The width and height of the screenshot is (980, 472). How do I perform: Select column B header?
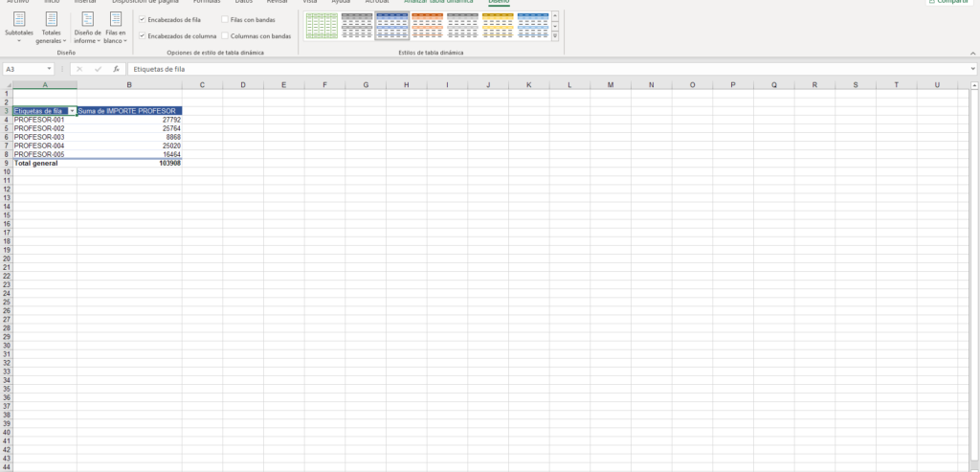coord(129,85)
